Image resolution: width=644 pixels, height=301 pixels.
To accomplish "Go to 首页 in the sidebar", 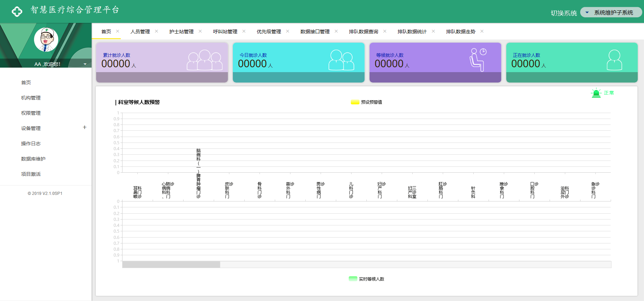I will (x=26, y=83).
